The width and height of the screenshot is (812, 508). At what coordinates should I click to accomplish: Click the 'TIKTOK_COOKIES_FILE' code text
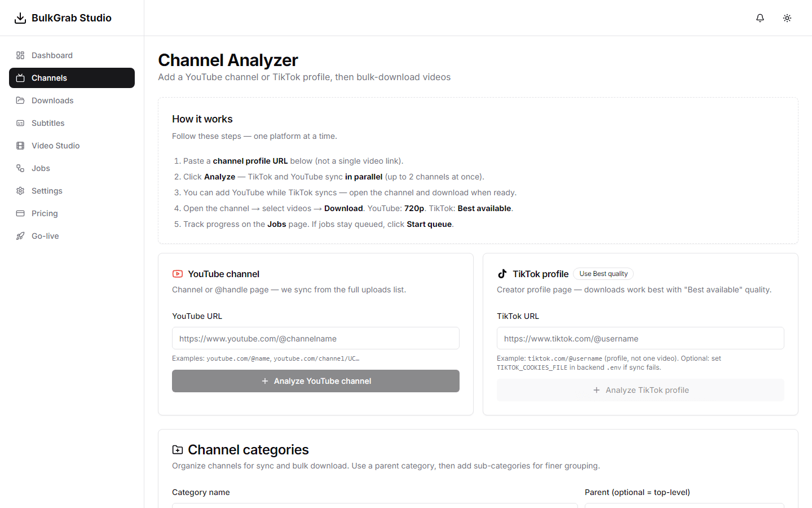click(532, 367)
